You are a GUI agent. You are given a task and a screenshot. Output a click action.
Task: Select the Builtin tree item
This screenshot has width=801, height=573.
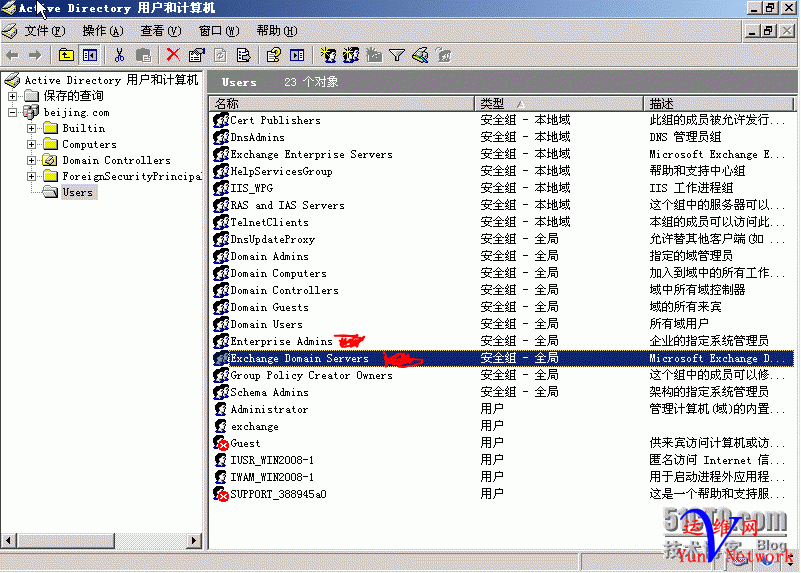click(84, 128)
